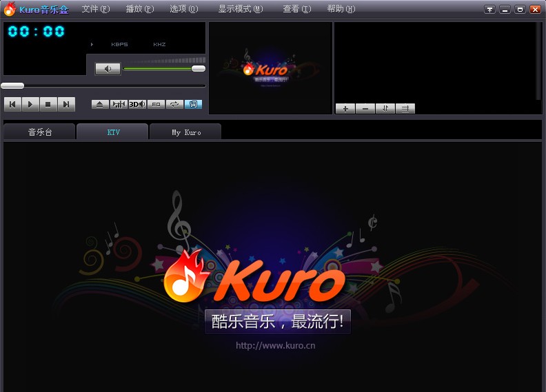Switch to the 音乐台 tab
The width and height of the screenshot is (546, 392).
pyautogui.click(x=40, y=132)
